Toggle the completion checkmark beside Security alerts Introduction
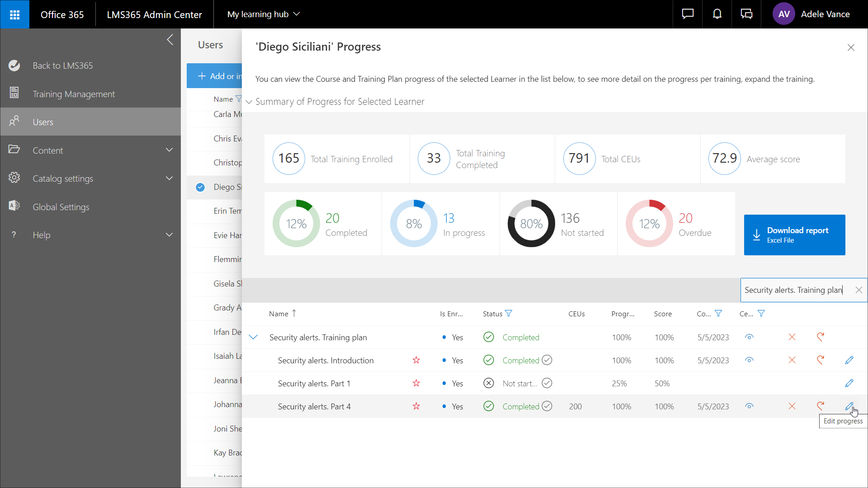This screenshot has width=868, height=488. [x=547, y=360]
